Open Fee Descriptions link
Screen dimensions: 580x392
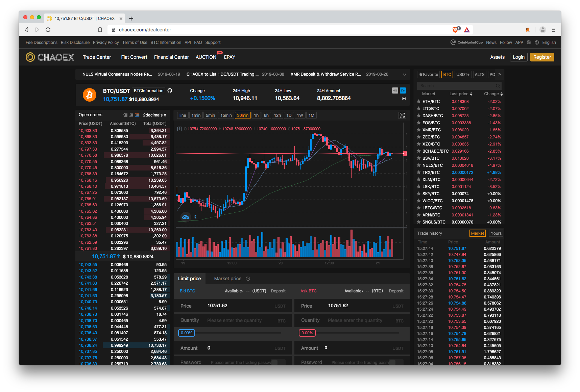(x=42, y=43)
